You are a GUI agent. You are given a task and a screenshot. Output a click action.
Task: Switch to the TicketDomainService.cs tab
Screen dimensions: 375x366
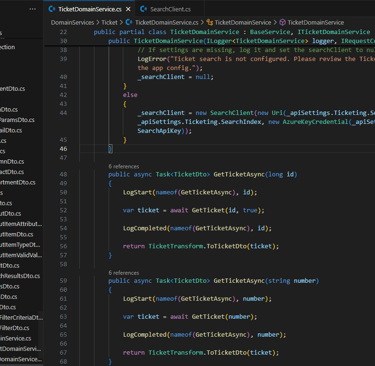point(89,9)
